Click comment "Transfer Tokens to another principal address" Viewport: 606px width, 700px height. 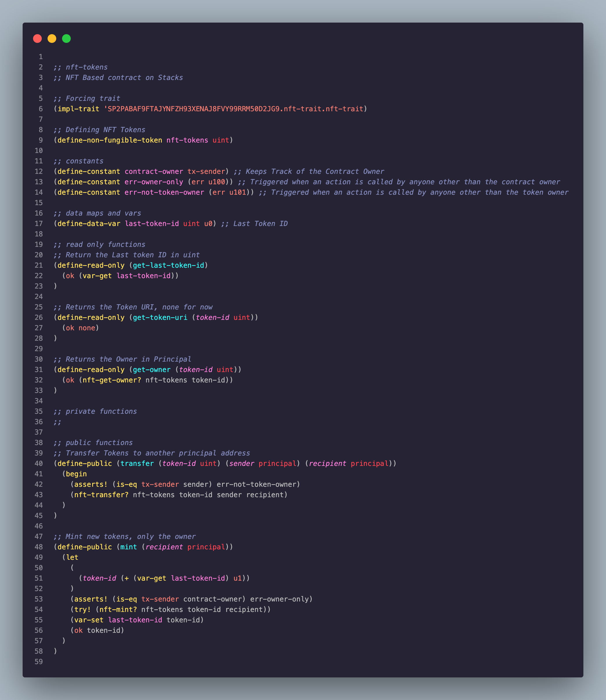tap(158, 453)
